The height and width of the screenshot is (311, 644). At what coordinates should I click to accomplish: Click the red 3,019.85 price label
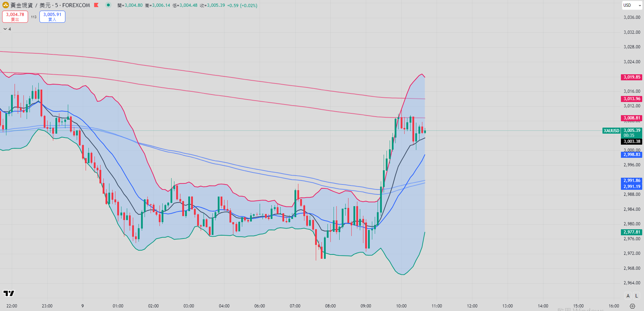(x=632, y=77)
